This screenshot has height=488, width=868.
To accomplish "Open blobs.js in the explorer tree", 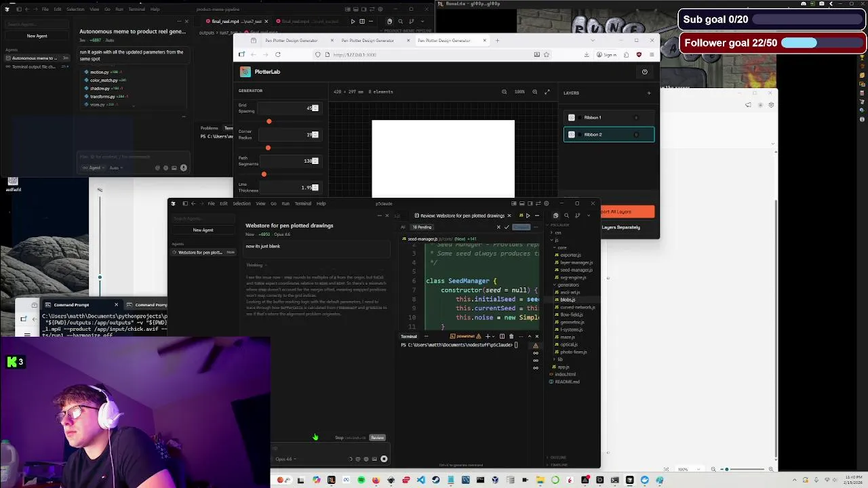I will tap(568, 300).
